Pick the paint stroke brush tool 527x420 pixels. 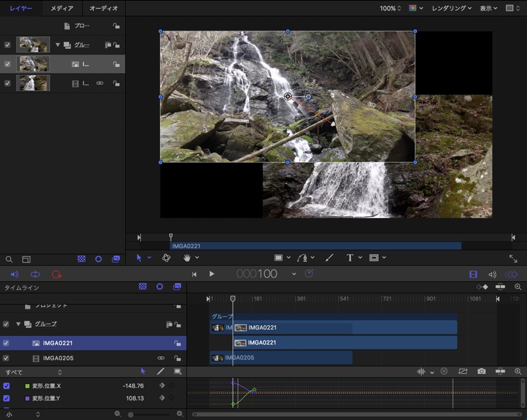coord(329,258)
